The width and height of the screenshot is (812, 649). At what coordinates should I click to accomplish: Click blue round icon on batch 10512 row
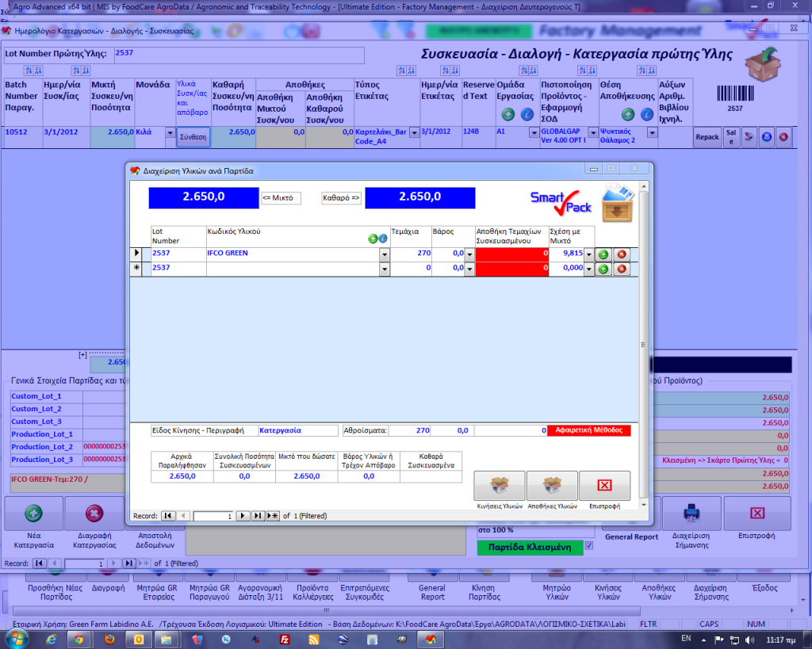click(x=767, y=137)
